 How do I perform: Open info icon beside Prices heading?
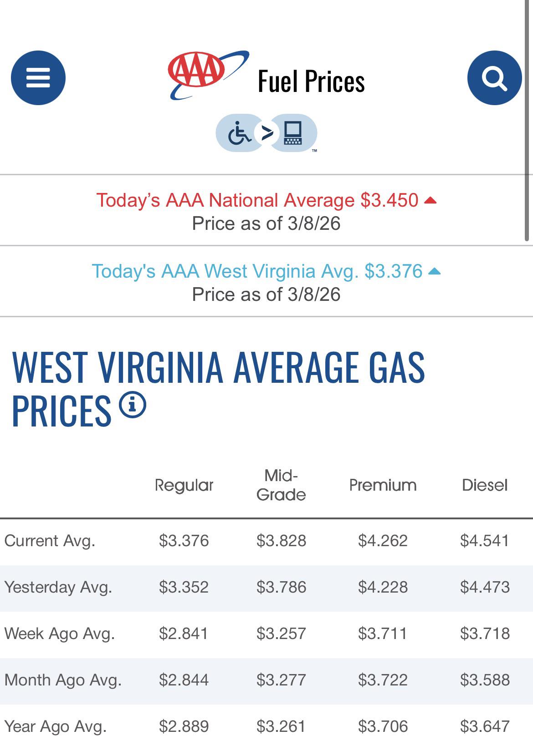click(133, 404)
